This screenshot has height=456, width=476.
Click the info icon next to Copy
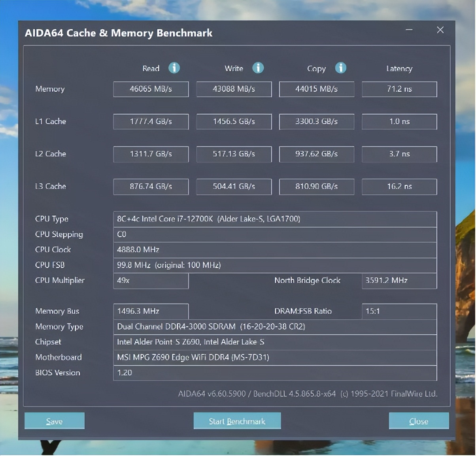(340, 68)
